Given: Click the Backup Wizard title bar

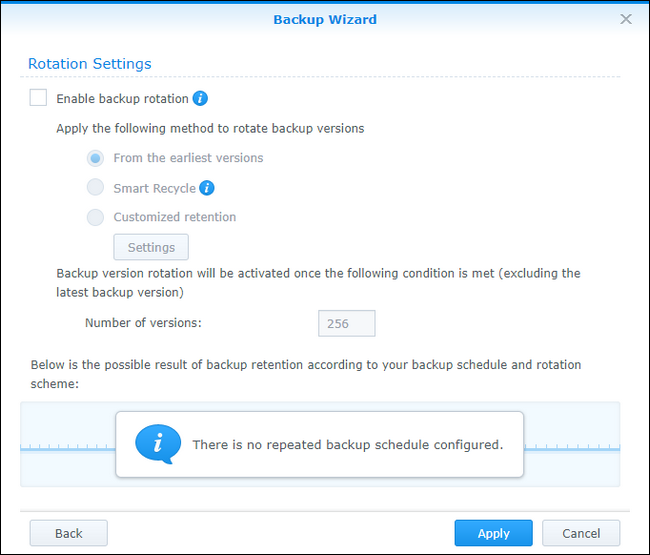Looking at the screenshot, I should [x=325, y=19].
